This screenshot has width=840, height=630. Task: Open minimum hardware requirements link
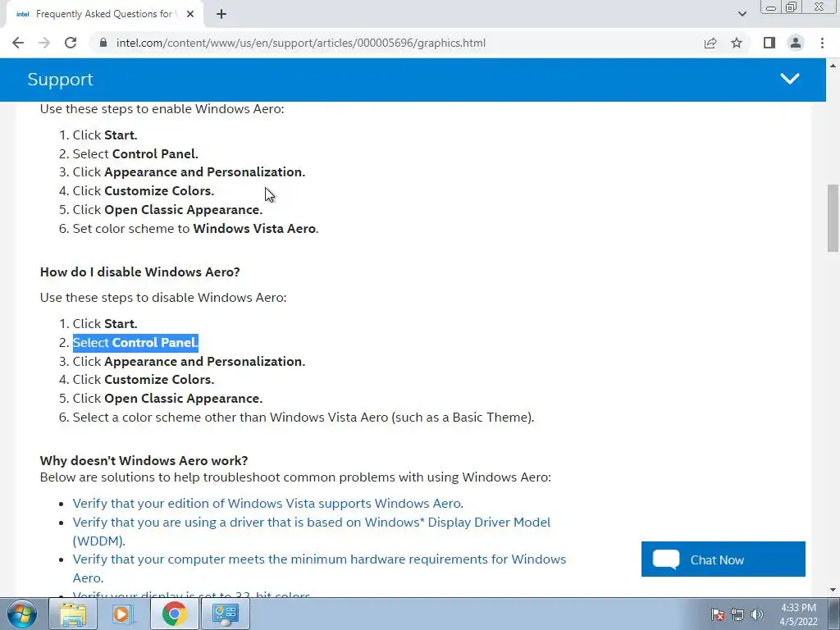coord(319,568)
